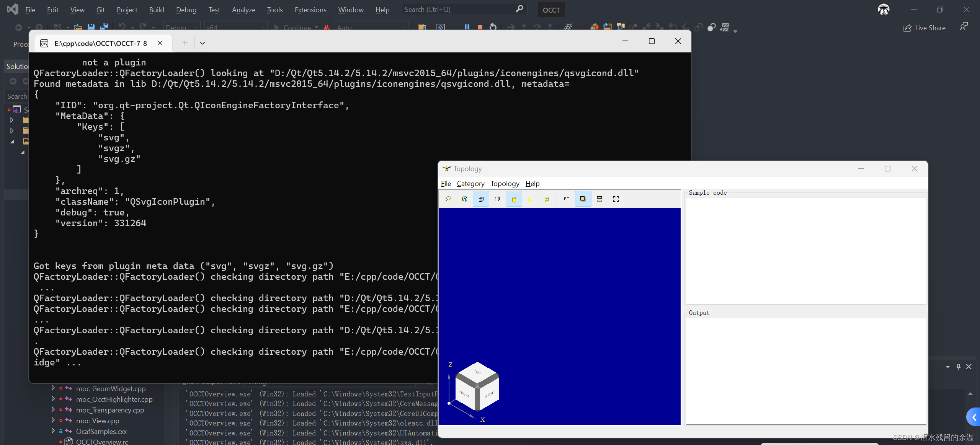Add a new terminal tab

[185, 43]
